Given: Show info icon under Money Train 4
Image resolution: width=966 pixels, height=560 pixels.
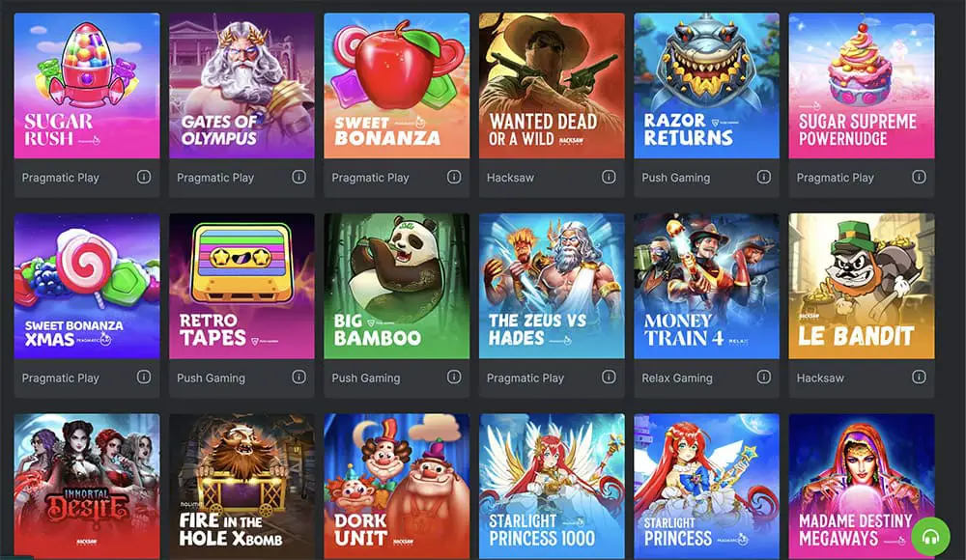Looking at the screenshot, I should [764, 377].
